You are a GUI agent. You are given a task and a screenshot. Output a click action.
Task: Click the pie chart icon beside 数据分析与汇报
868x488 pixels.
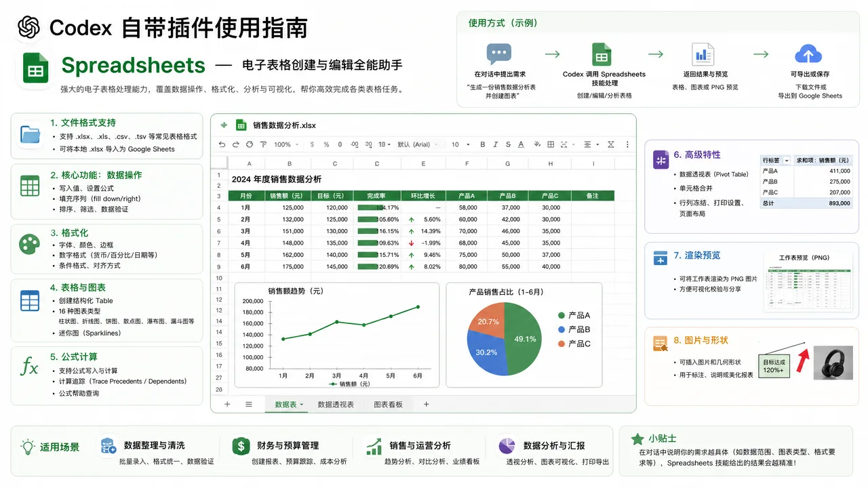pos(506,445)
